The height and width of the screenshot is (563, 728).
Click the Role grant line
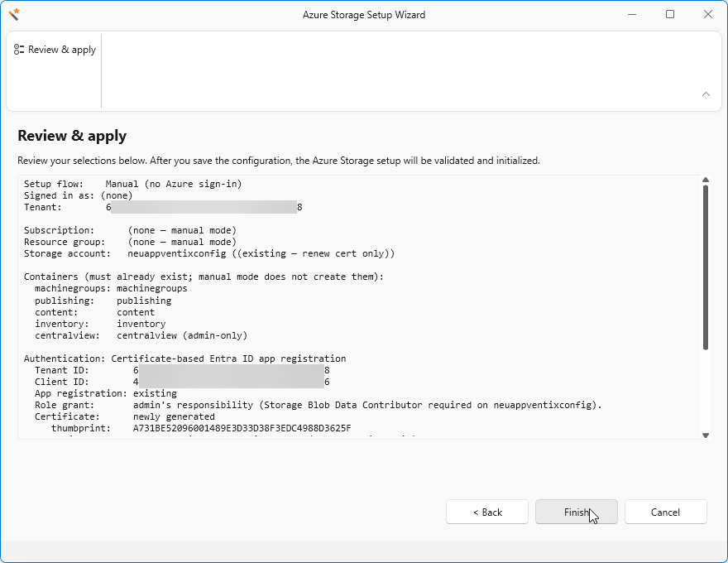point(318,405)
